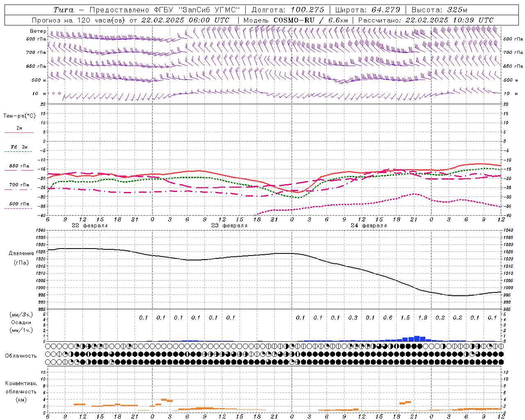Click the '1.9' precipitation amount value
Image resolution: width=525 pixels, height=420 pixels.
click(422, 317)
